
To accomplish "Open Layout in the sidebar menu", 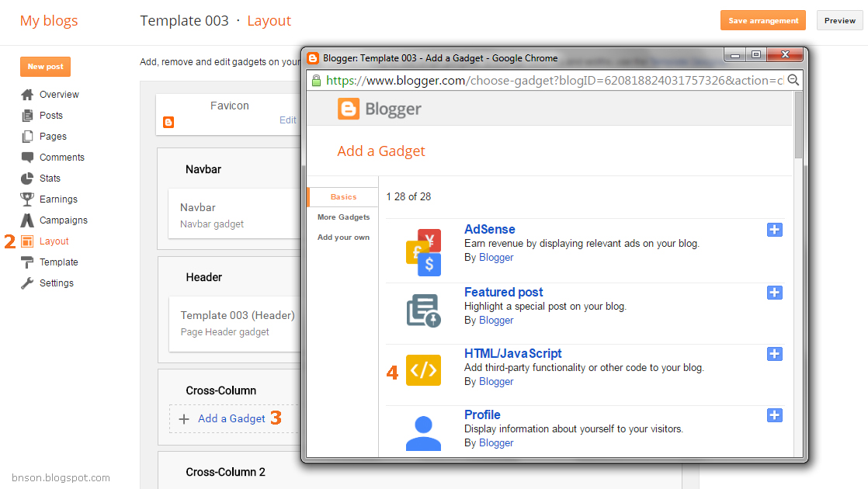I will coord(54,241).
